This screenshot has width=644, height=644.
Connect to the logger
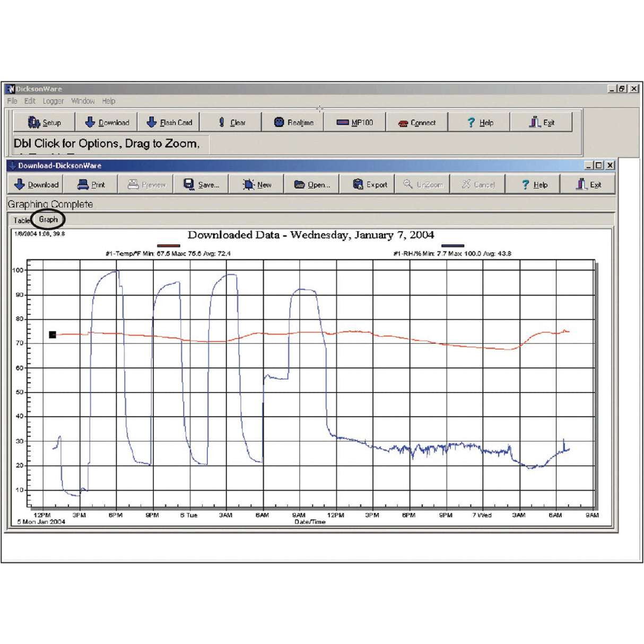point(418,121)
